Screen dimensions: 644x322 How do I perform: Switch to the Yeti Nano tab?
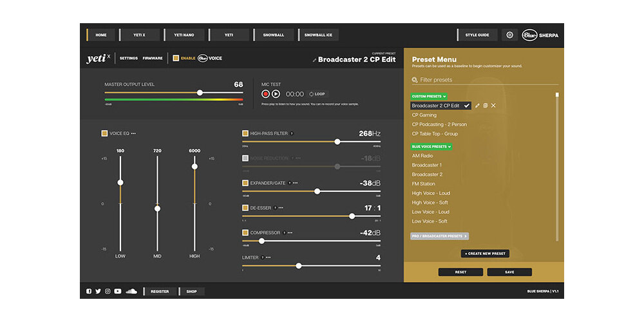pos(184,35)
